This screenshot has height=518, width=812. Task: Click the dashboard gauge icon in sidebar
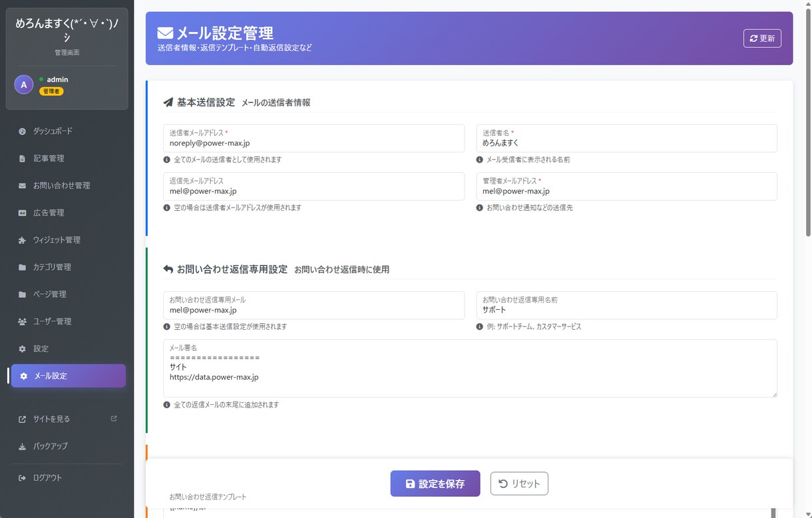coord(22,131)
